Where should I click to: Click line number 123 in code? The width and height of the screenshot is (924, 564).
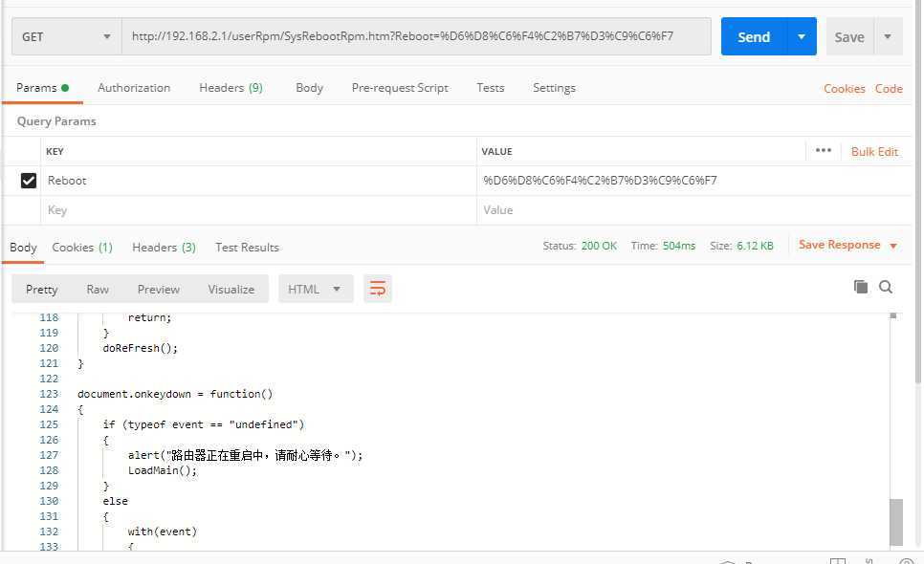coord(49,394)
